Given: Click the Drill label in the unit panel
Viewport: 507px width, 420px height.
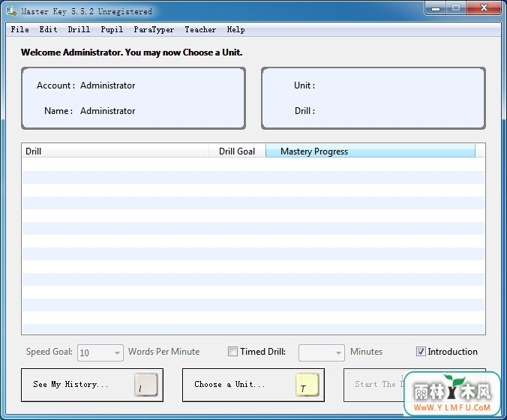Looking at the screenshot, I should pyautogui.click(x=304, y=111).
